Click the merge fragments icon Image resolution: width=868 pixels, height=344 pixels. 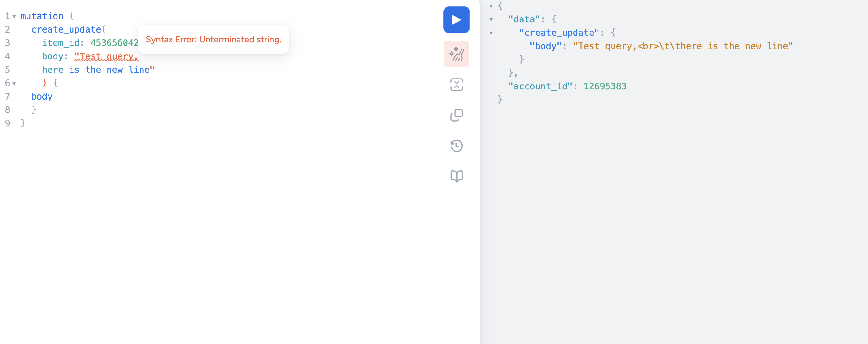pos(456,85)
